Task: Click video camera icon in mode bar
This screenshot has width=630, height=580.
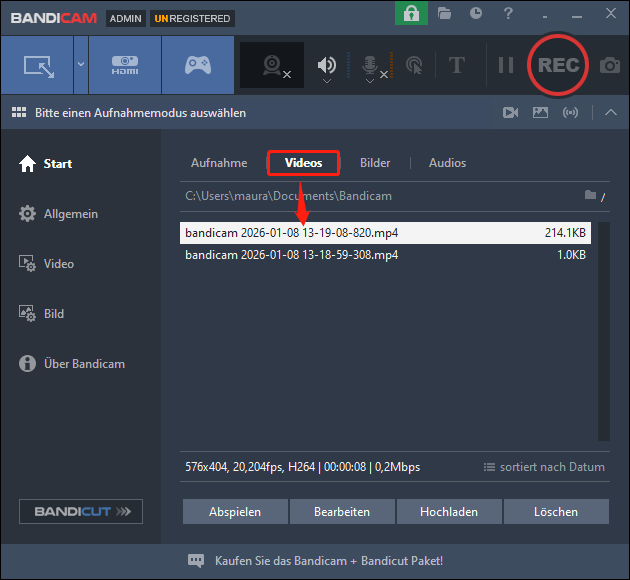Action: [x=510, y=112]
